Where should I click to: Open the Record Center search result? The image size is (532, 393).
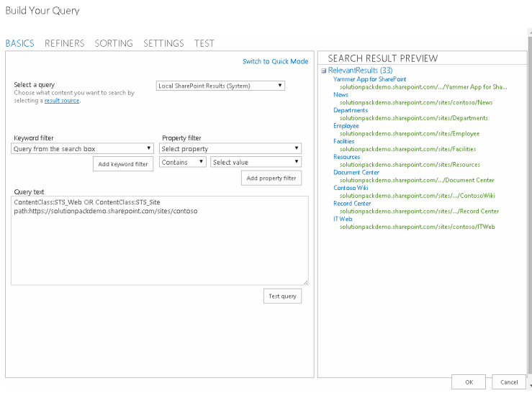click(352, 204)
